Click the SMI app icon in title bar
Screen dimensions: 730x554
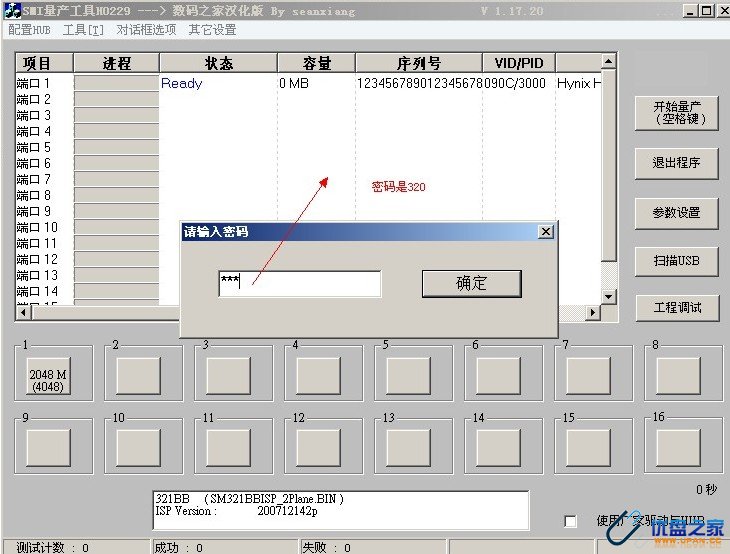pos(12,11)
